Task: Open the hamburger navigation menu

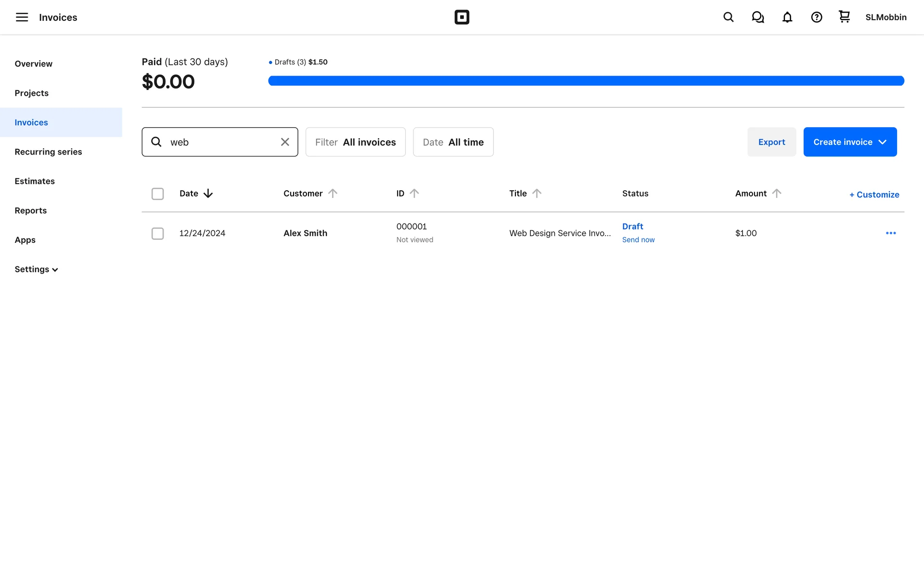Action: click(22, 17)
